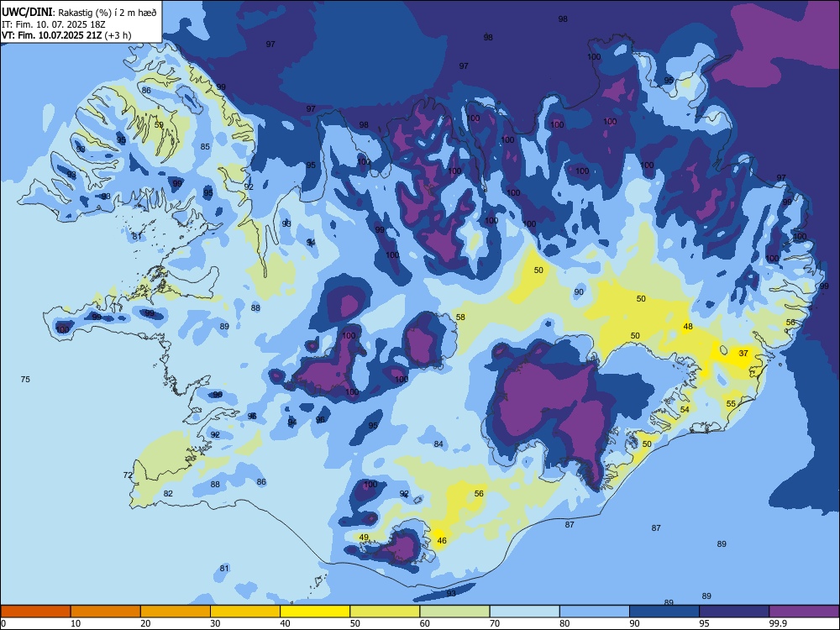Click the purple legend swatch above 99.9
840x630 pixels.
[804, 612]
